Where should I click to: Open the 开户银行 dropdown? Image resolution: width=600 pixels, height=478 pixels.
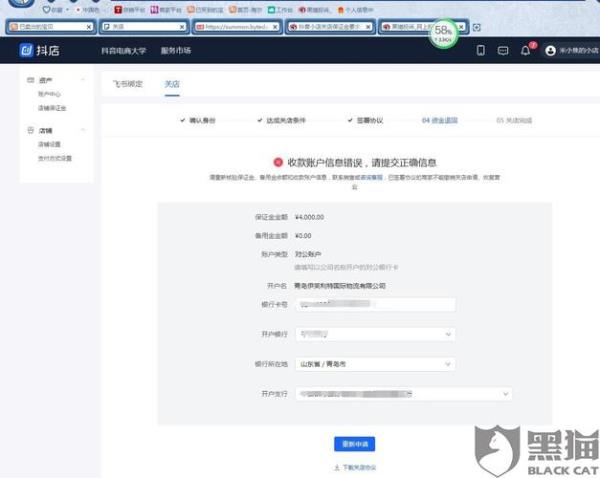[x=375, y=333]
